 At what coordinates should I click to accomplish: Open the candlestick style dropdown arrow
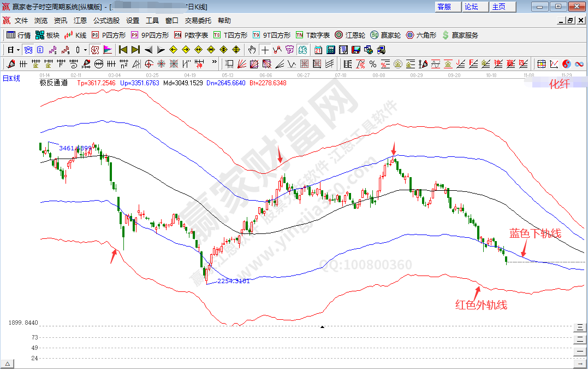pos(85,50)
